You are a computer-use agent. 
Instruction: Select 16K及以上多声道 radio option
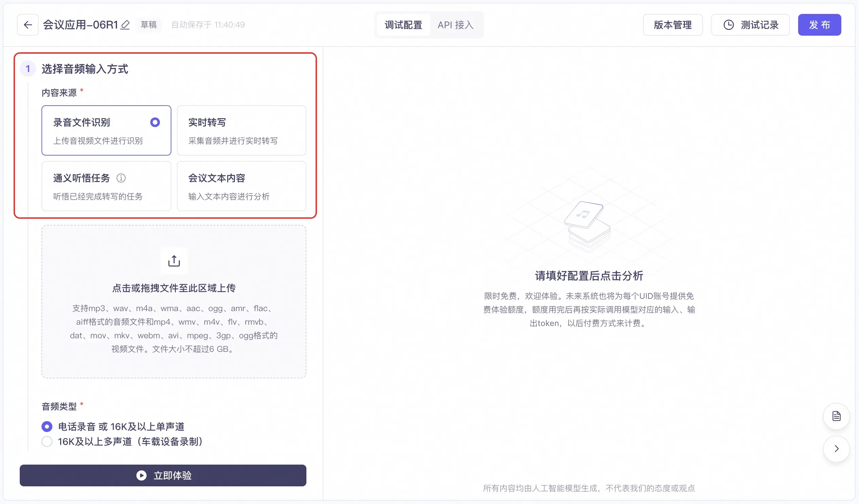coord(47,442)
